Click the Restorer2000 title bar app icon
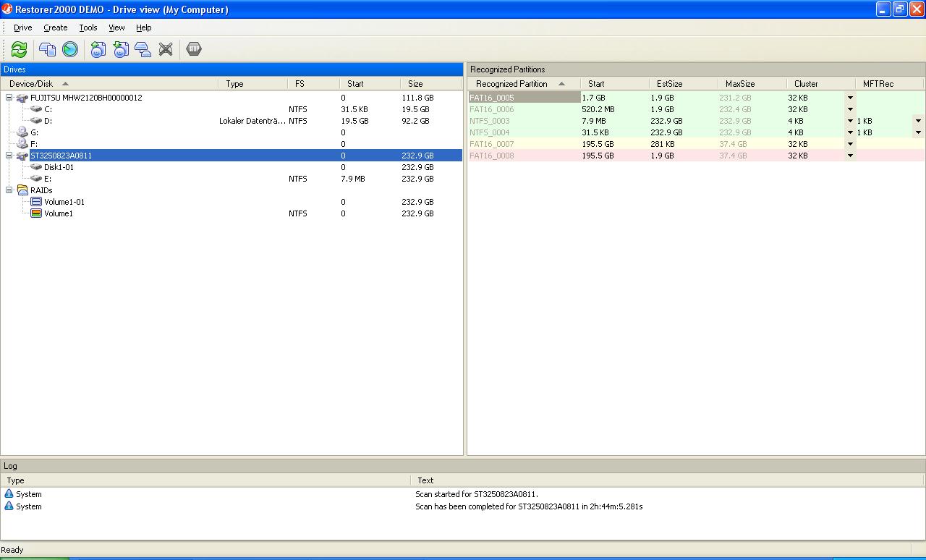Screen dimensions: 926x560 pyautogui.click(x=7, y=9)
